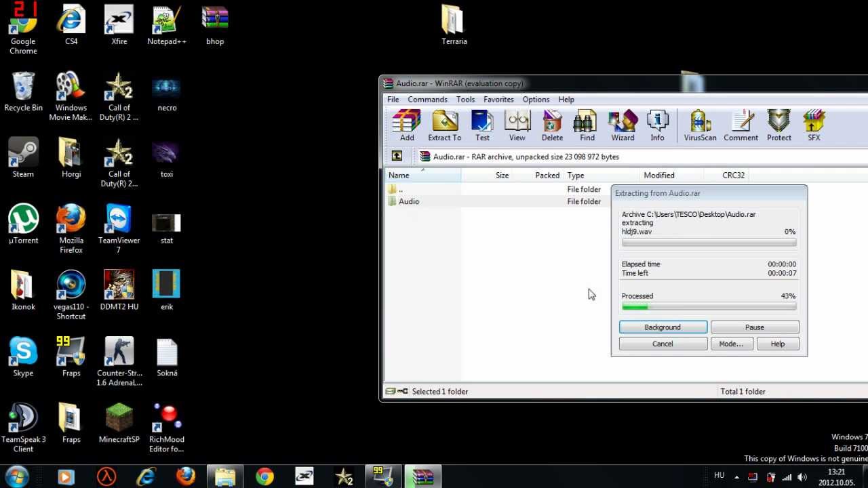Click the Help button in extraction dialog
The height and width of the screenshot is (488, 868).
click(x=777, y=344)
